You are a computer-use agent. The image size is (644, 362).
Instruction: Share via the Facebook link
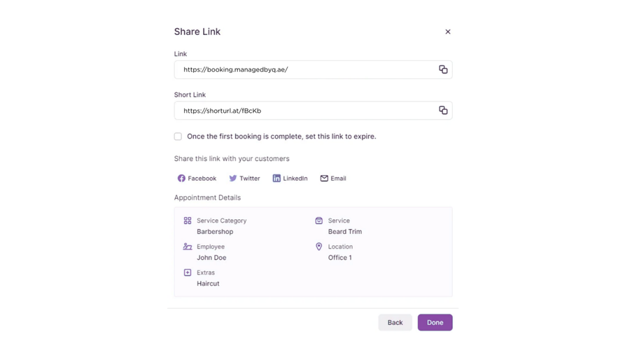click(202, 179)
